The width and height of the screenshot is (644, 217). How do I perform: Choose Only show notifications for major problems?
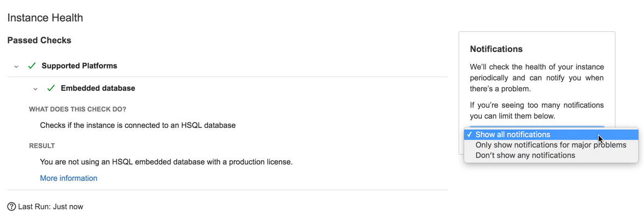(551, 145)
